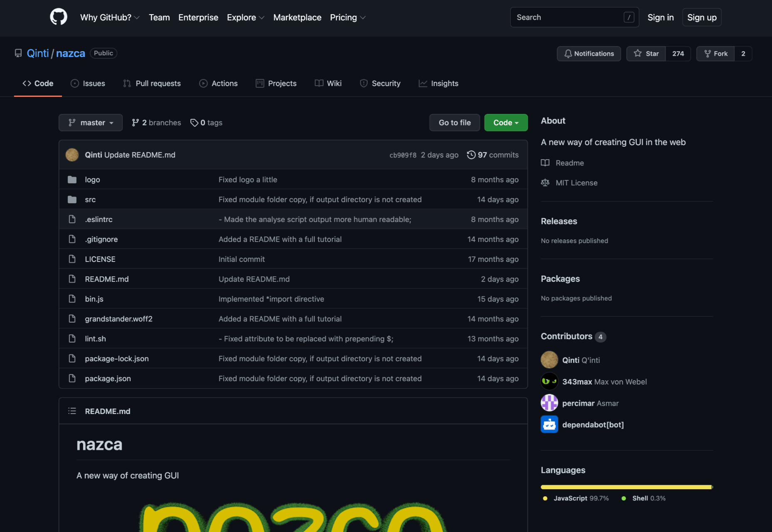Click the Sign up button
The width and height of the screenshot is (772, 532).
tap(702, 17)
